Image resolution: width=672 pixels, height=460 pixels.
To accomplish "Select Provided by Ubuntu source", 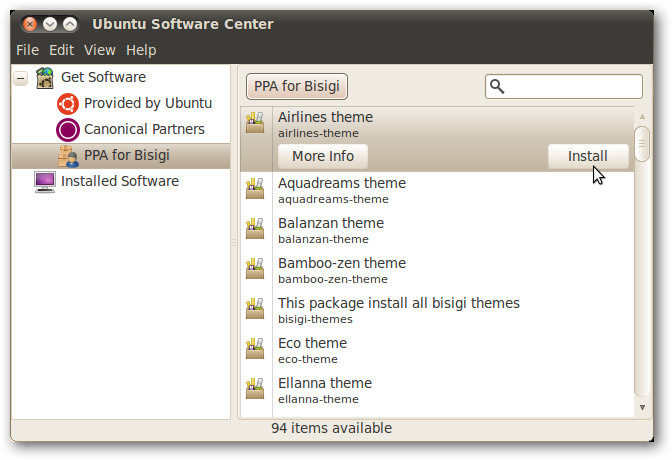I will tap(148, 103).
